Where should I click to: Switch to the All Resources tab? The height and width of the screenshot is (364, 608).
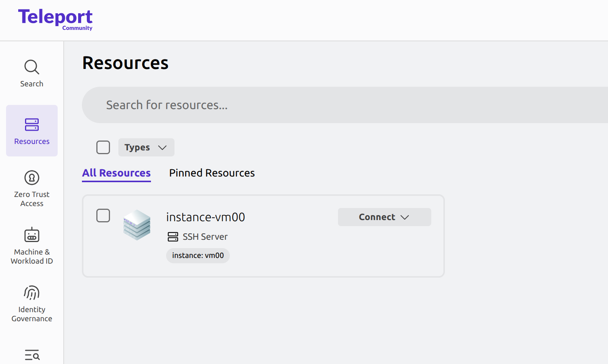[116, 173]
